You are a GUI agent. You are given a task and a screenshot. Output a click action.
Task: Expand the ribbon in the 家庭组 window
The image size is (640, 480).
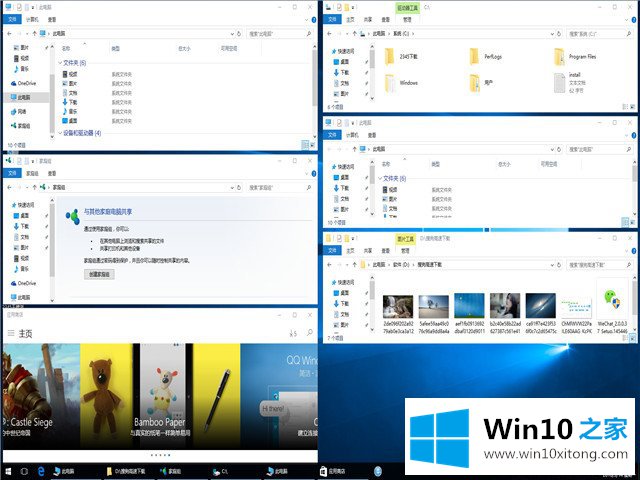(307, 173)
